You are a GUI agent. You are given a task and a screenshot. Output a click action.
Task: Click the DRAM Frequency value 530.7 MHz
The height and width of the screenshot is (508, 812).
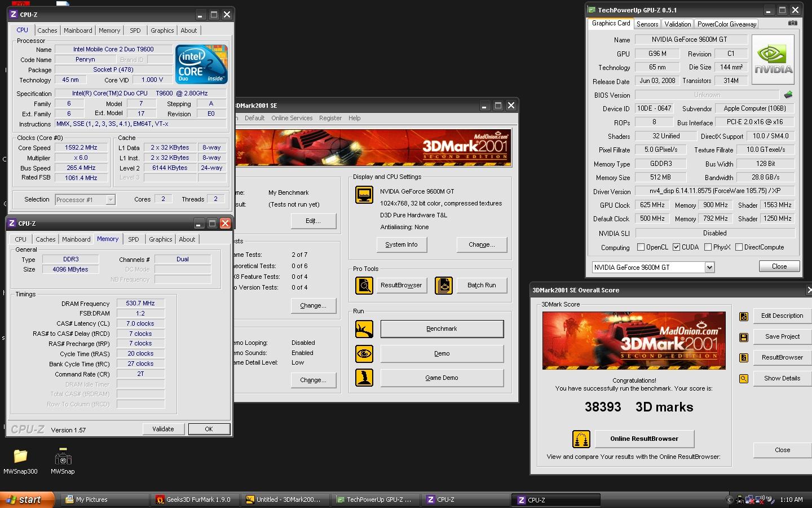click(x=140, y=303)
